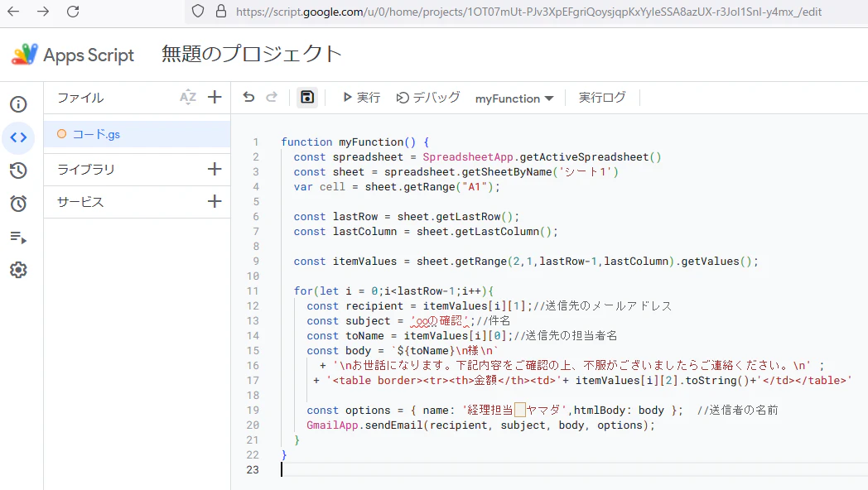Click the SpreadsheetApp token on line 2
This screenshot has height=490, width=868.
coord(468,157)
